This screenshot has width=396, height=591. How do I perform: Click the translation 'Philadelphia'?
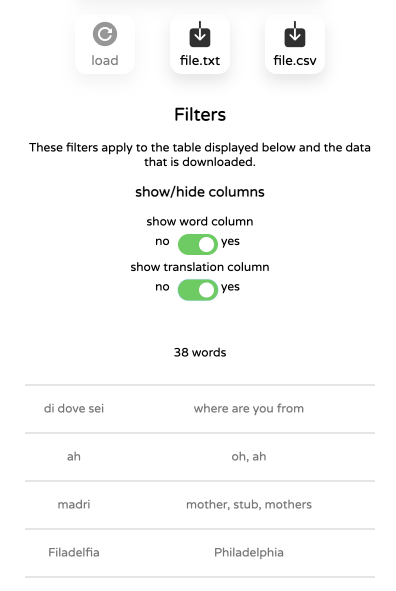click(249, 553)
